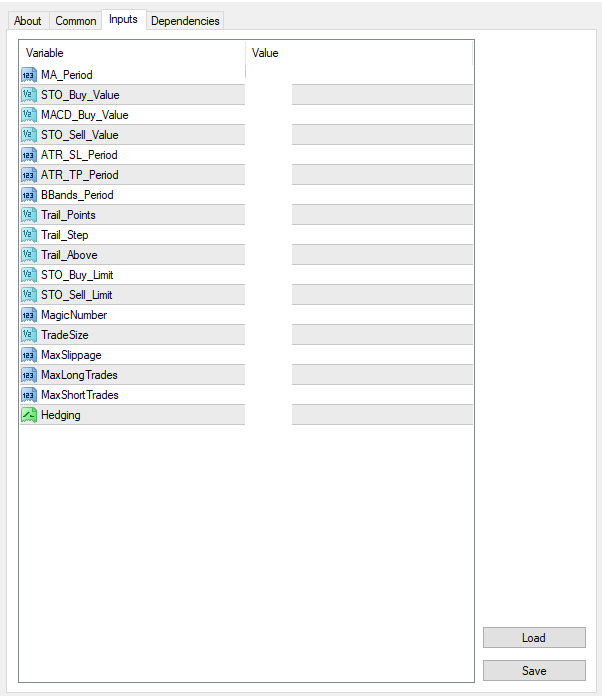Click the double-type icon beside STO_Buy_Limit
The image size is (602, 696).
pos(29,275)
